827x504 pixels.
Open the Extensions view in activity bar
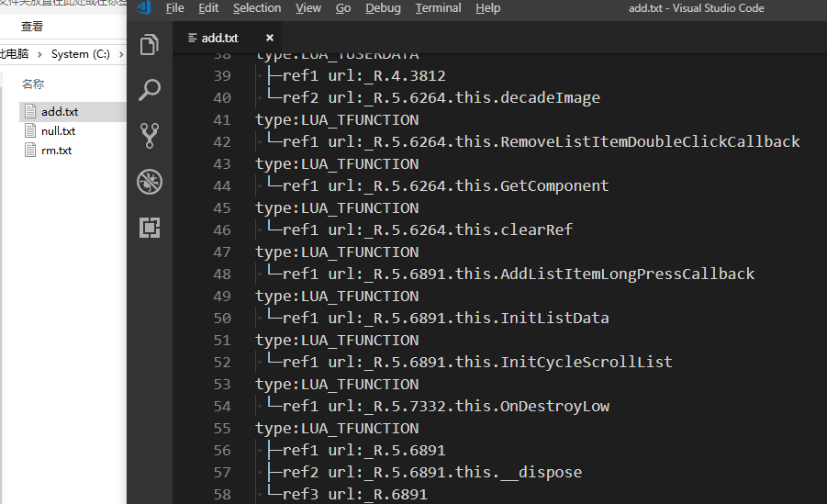[150, 228]
